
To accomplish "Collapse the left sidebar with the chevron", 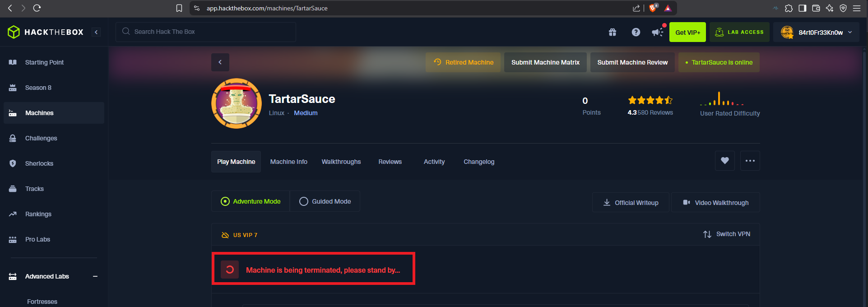I will point(96,32).
